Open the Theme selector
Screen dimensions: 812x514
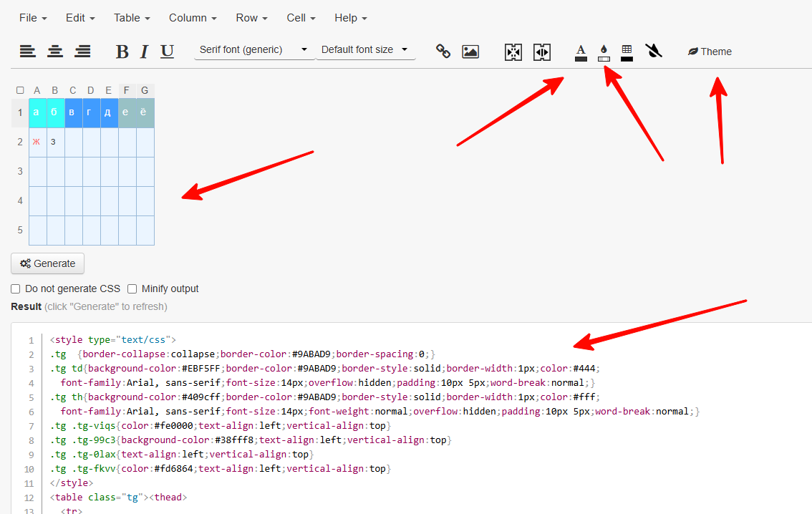[710, 52]
